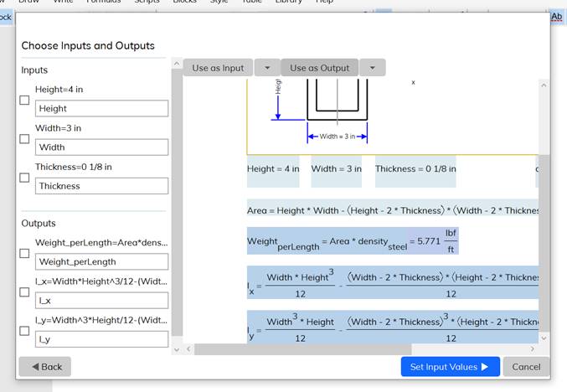Click the preview vertical scroll up arrow
Image resolution: width=567 pixels, height=392 pixels.
coord(544,85)
